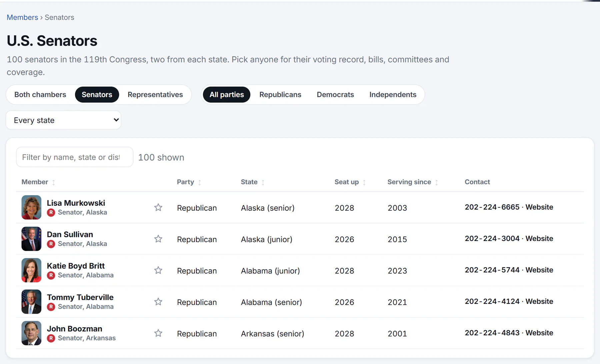Open Katie Boyd Britt's portrait thumbnail
This screenshot has height=364, width=600.
point(31,270)
